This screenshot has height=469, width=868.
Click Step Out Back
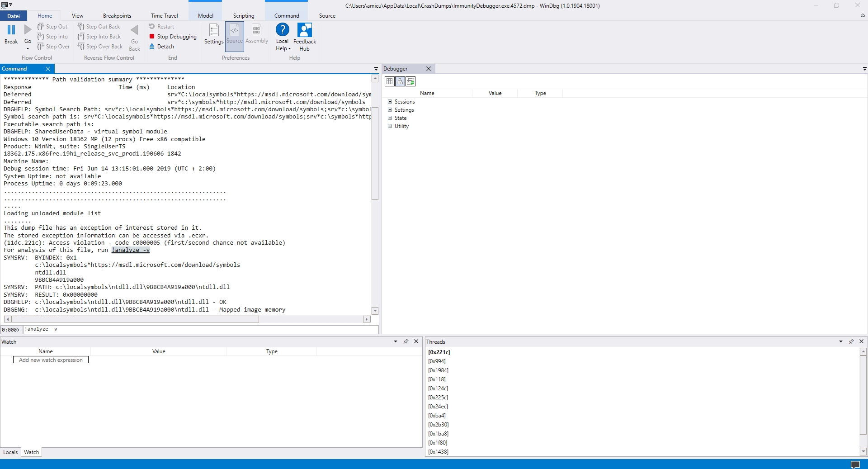pos(99,27)
